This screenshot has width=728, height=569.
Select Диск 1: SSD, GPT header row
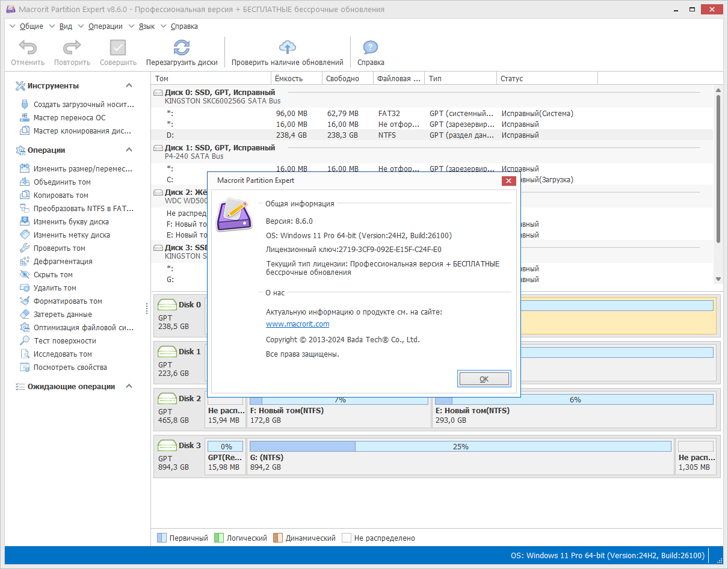432,152
